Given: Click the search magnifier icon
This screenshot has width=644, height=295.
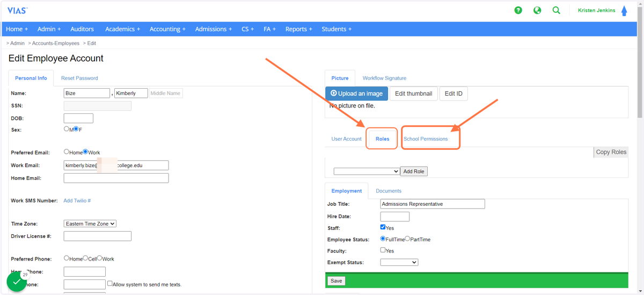Looking at the screenshot, I should (x=557, y=10).
